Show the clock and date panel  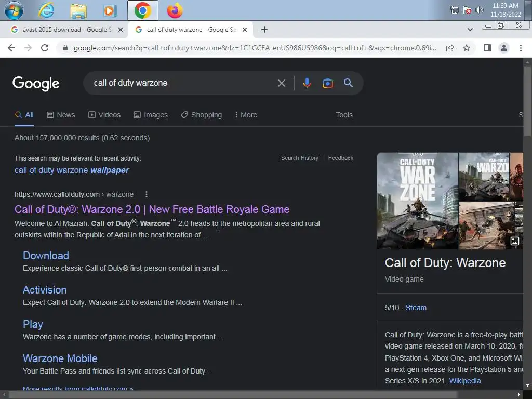pyautogui.click(x=505, y=10)
